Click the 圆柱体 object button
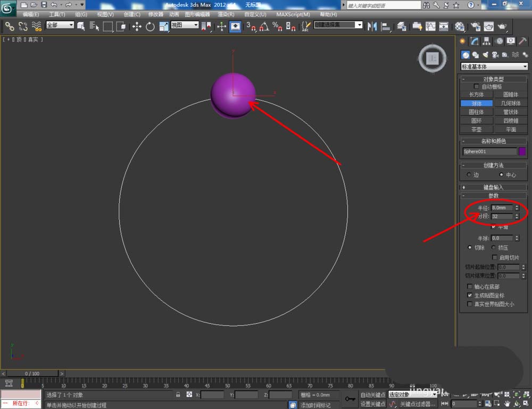Image resolution: width=532 pixels, height=409 pixels. [x=476, y=112]
